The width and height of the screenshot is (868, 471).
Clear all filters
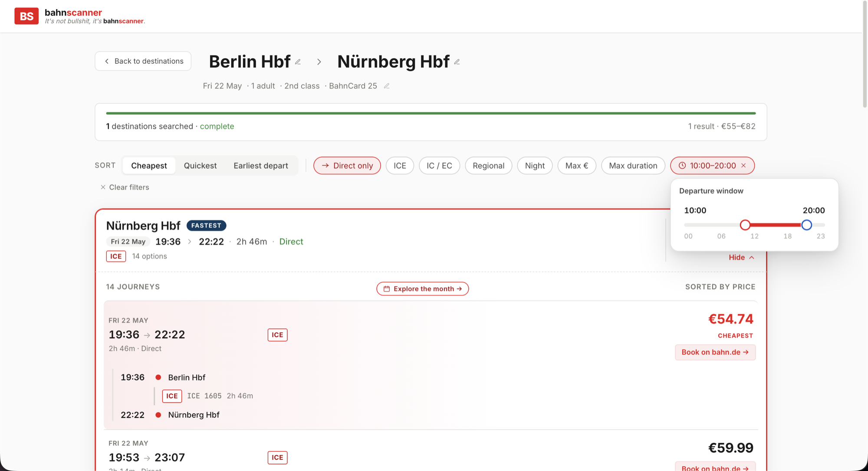click(x=125, y=187)
